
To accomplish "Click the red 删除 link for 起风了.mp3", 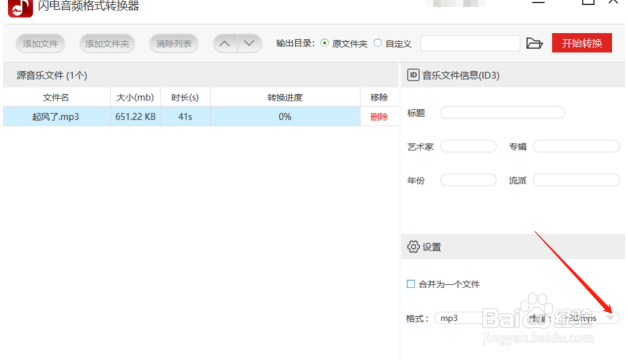I will click(x=379, y=117).
